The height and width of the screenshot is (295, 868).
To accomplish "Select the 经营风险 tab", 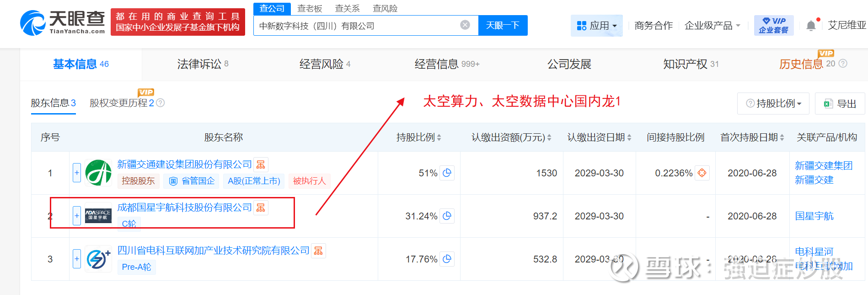I will click(325, 64).
